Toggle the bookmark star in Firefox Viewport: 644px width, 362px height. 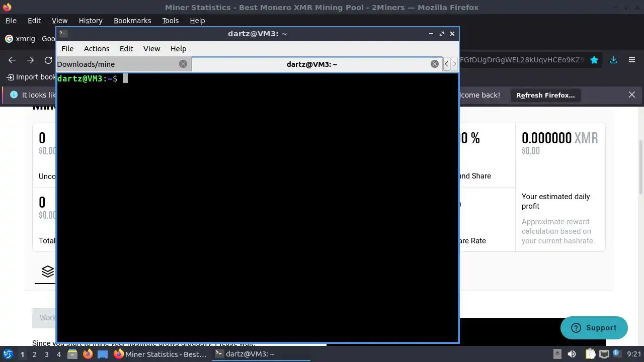click(x=594, y=60)
